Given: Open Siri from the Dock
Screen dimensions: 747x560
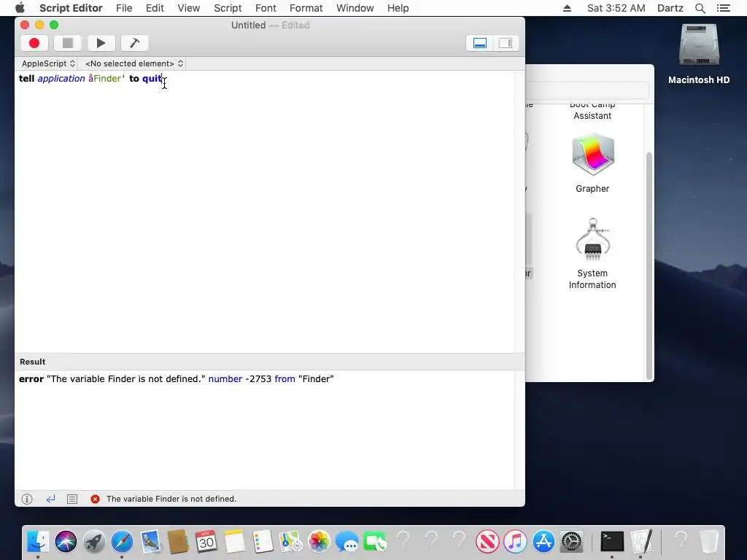Looking at the screenshot, I should click(66, 542).
